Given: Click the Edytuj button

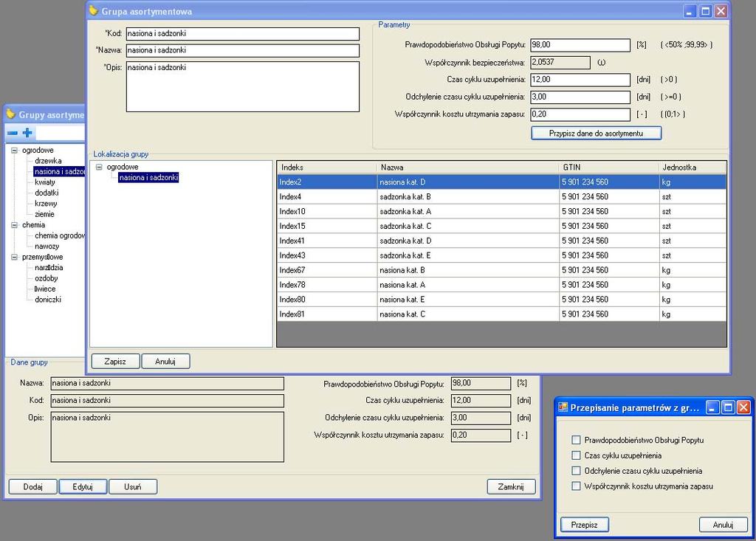Looking at the screenshot, I should tap(83, 486).
